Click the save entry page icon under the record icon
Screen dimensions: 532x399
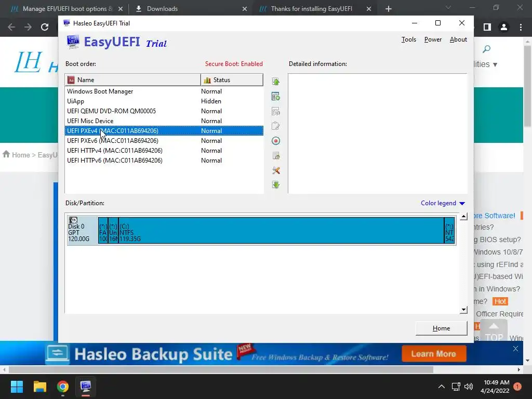(275, 156)
